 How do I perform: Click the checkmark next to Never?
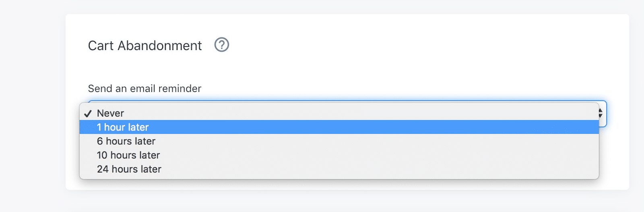(88, 114)
